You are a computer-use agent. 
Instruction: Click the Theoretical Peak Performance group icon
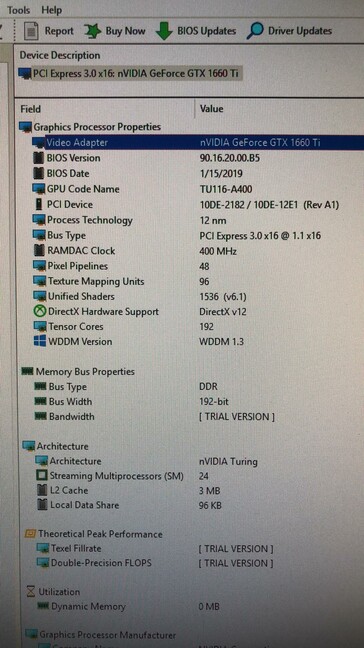coord(31,534)
